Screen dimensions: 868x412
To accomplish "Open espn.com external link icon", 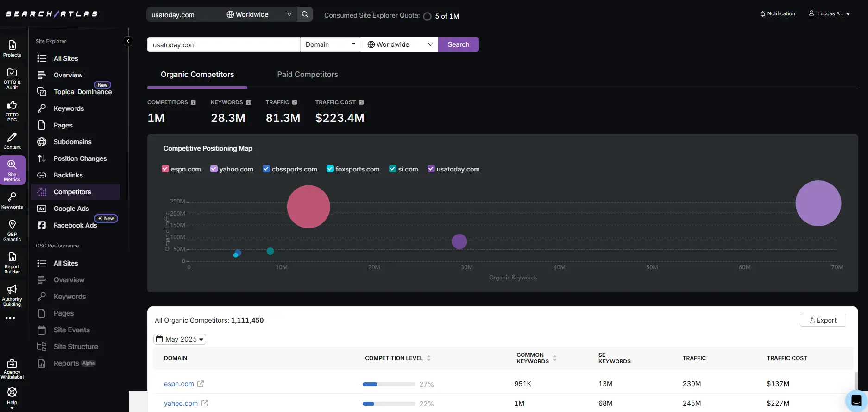I will (x=201, y=384).
